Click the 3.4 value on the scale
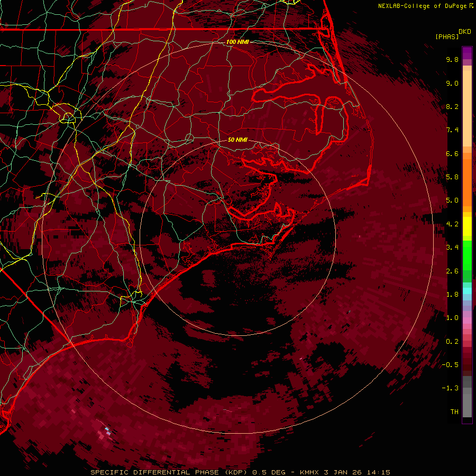Viewport: 476px width, 476px height. [452, 248]
